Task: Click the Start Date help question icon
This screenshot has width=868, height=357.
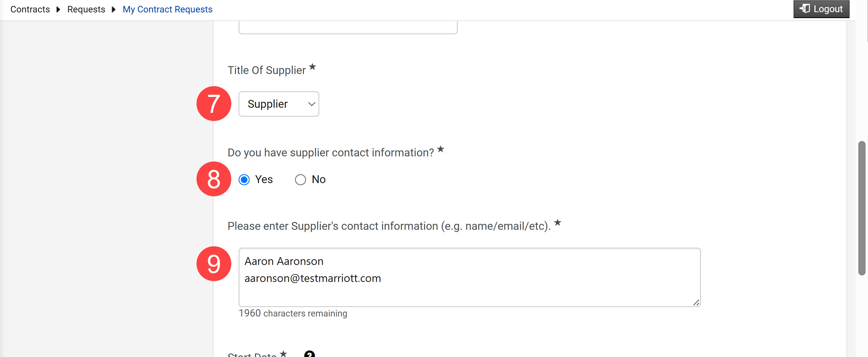Action: point(309,354)
